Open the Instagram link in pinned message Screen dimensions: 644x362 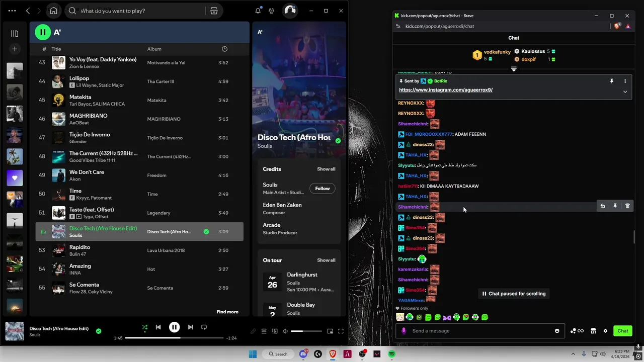[446, 90]
